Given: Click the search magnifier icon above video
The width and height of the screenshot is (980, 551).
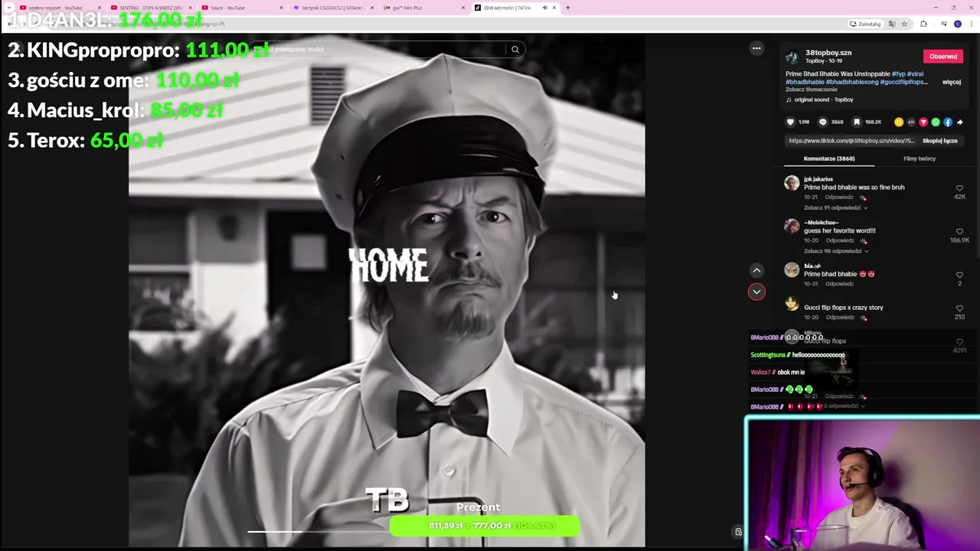Looking at the screenshot, I should (x=515, y=50).
